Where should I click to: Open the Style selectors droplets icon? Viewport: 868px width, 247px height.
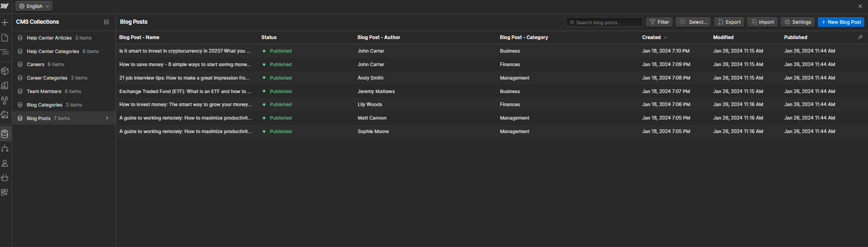click(x=5, y=100)
